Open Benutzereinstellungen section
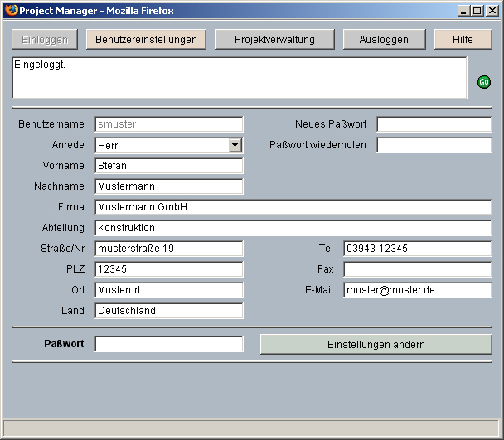This screenshot has width=504, height=440. (x=146, y=40)
